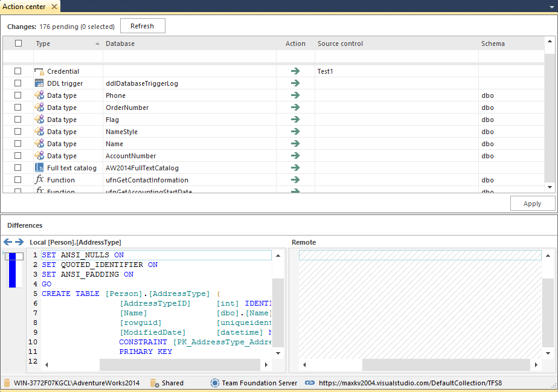Check the checkbox for the Flag data type
The height and width of the screenshot is (392, 558).
tap(18, 119)
